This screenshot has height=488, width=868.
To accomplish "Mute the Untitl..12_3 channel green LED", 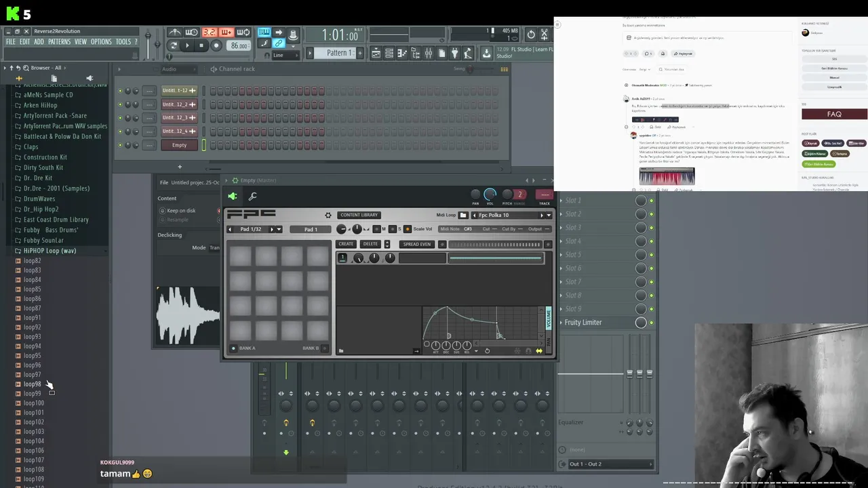I will coord(121,118).
